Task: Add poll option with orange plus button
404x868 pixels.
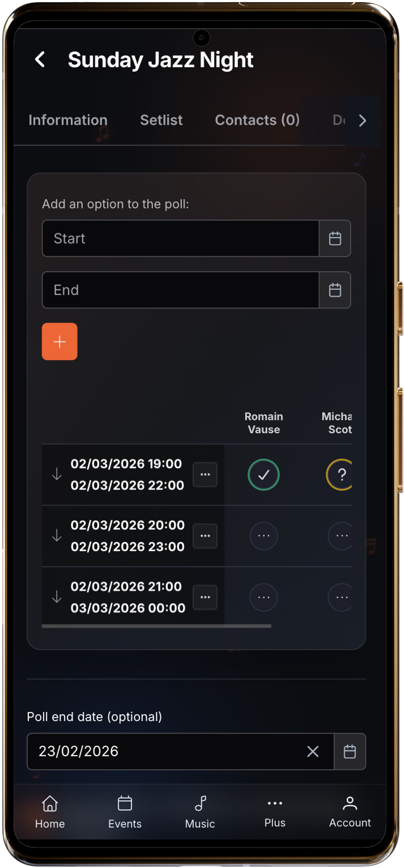Action: (59, 341)
